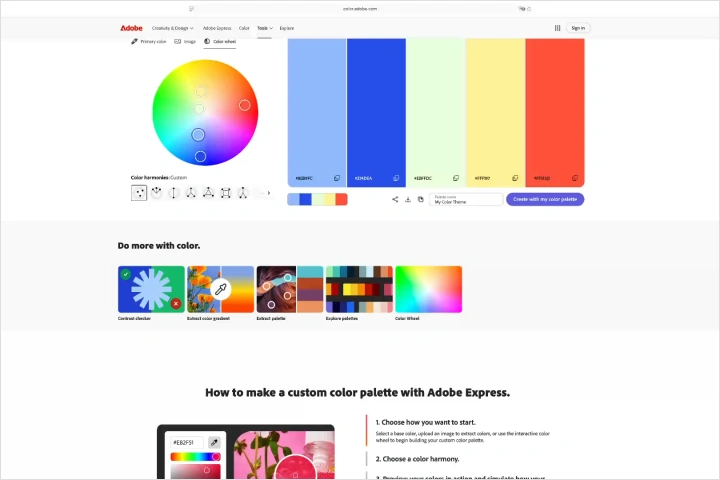The image size is (720, 480).
Task: Click the 'Color harmonies' label
Action: tap(149, 177)
